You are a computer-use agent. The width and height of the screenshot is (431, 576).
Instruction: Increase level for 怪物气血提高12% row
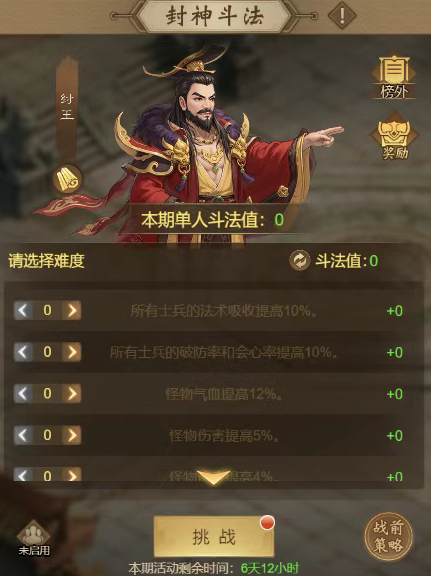[x=72, y=393]
